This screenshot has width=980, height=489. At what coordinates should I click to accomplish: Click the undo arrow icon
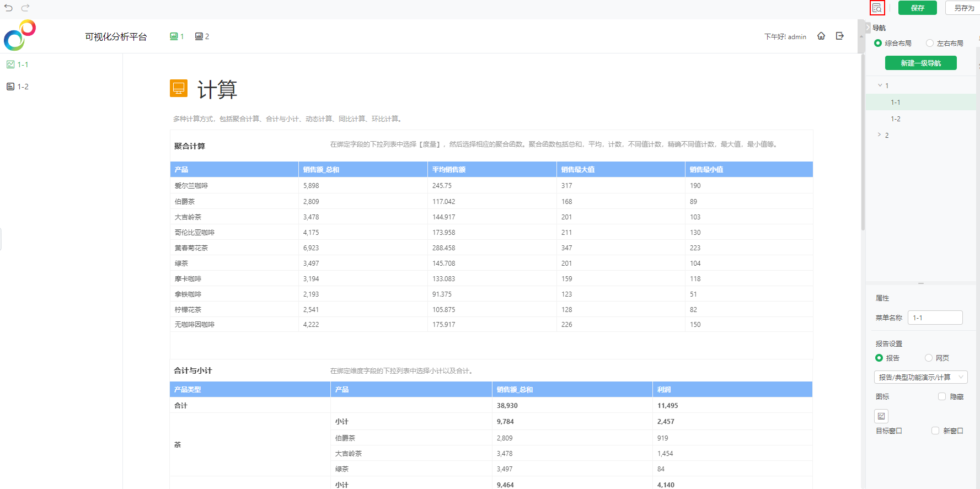tap(9, 8)
